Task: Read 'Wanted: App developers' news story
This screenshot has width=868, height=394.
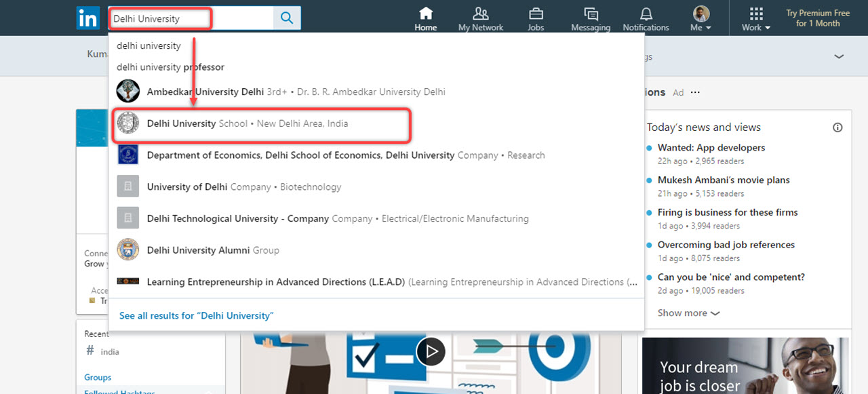Action: click(711, 148)
